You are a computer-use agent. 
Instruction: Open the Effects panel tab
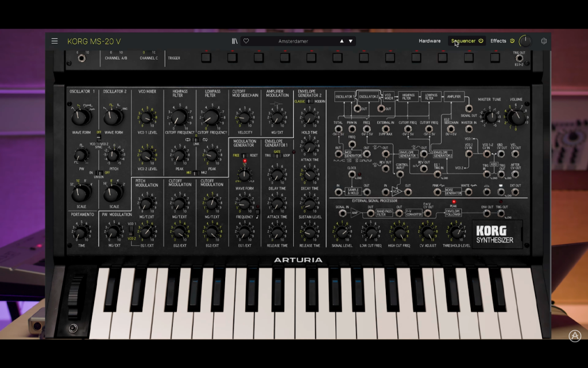point(498,41)
